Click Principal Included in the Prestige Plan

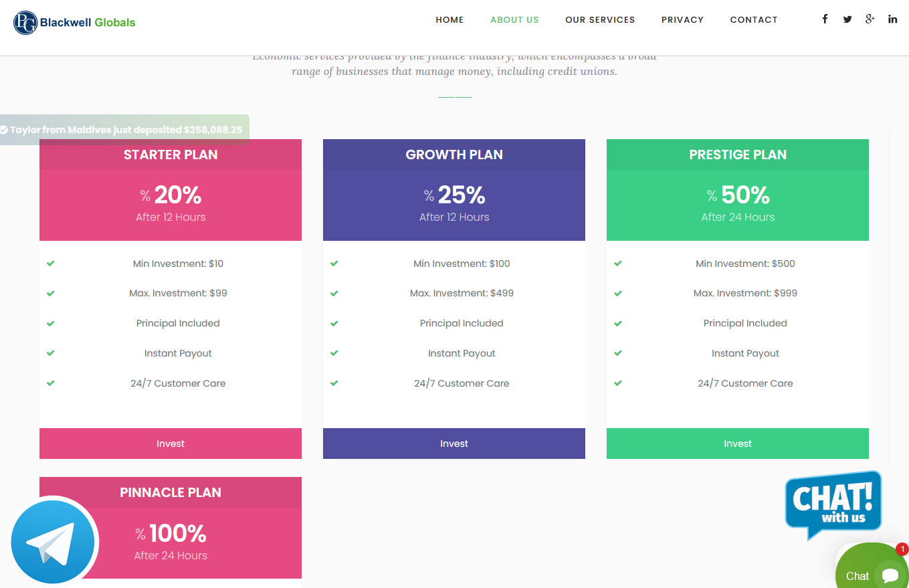[x=745, y=323]
